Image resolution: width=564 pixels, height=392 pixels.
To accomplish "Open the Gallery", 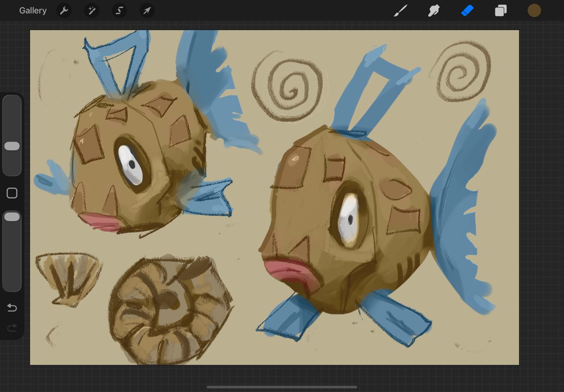I will click(33, 10).
